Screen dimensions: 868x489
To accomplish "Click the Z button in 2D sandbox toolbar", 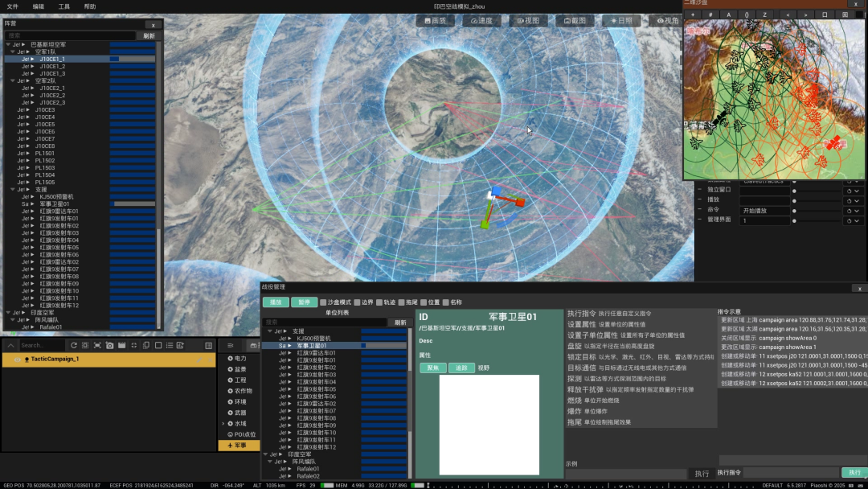I will coord(764,15).
